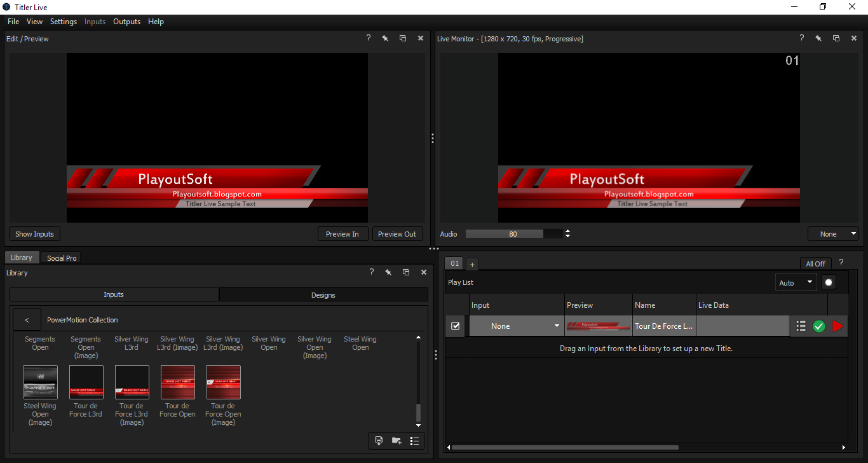
Task: Click the Preview In button
Action: click(x=342, y=234)
